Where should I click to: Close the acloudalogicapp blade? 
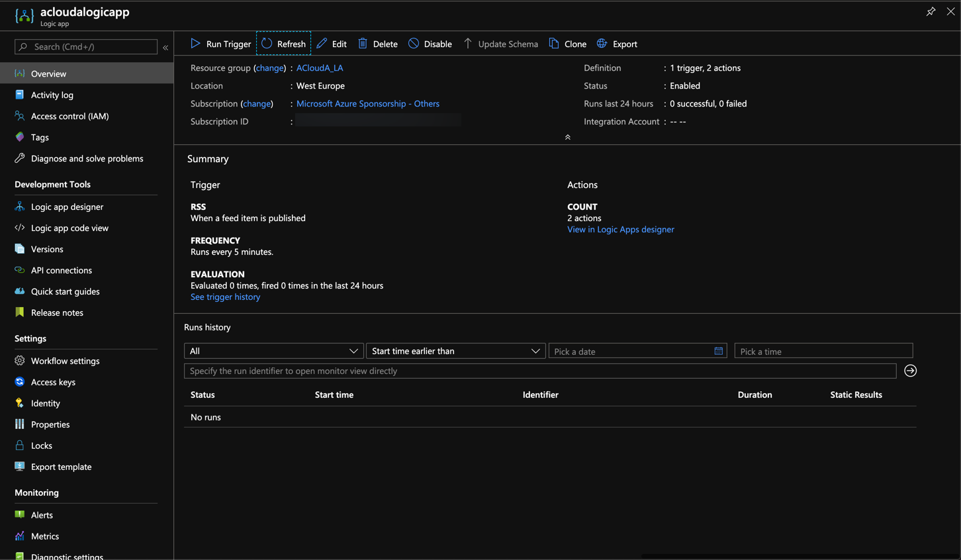tap(950, 11)
